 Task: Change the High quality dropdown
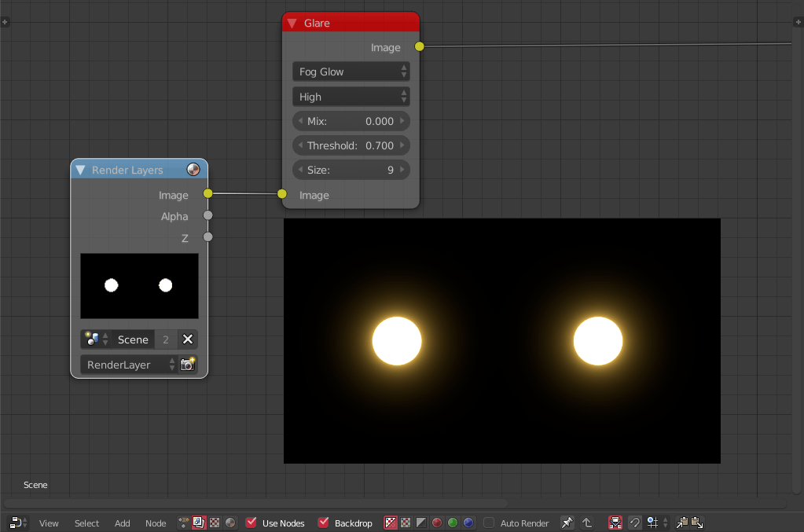tap(351, 96)
